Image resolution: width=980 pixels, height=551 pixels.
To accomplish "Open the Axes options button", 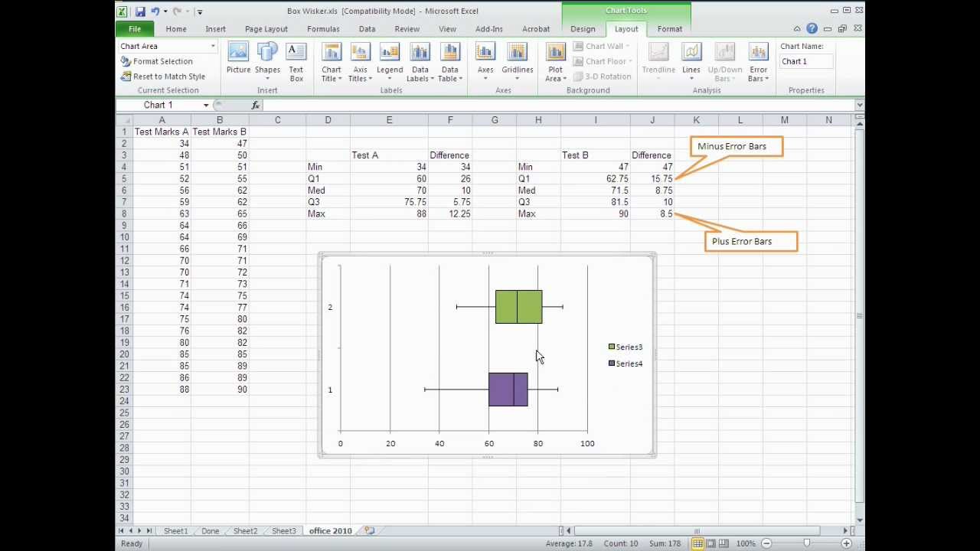I will coord(485,61).
